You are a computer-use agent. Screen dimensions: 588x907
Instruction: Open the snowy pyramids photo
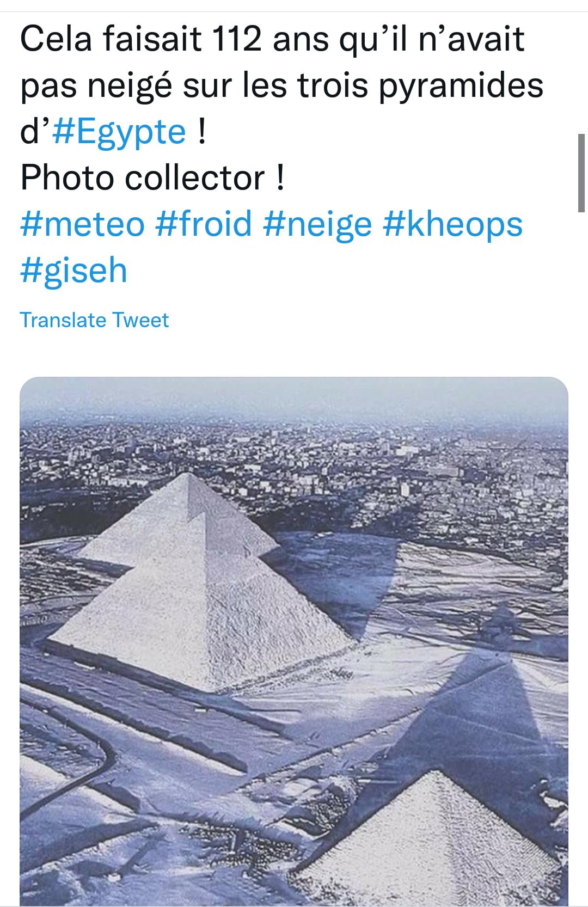(294, 641)
